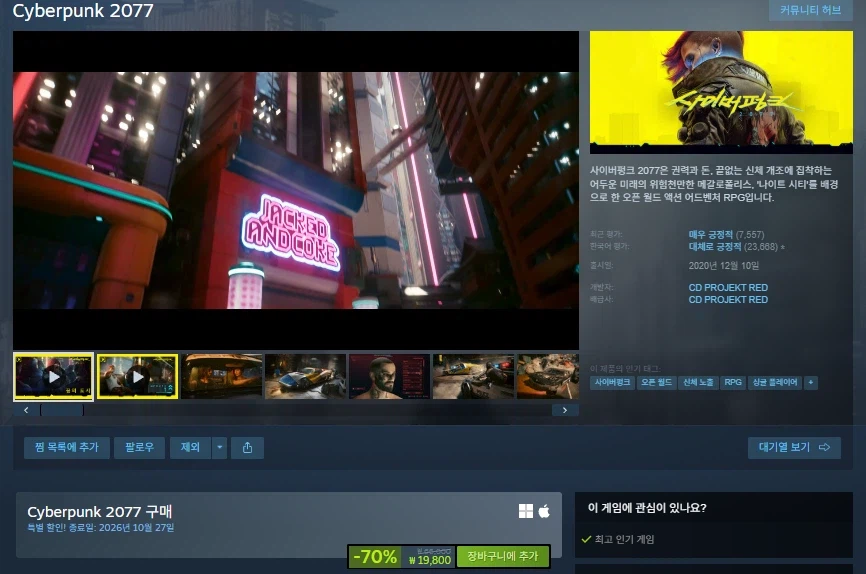Click the thumbnail strip scrollbar handle
The height and width of the screenshot is (574, 866).
click(62, 410)
